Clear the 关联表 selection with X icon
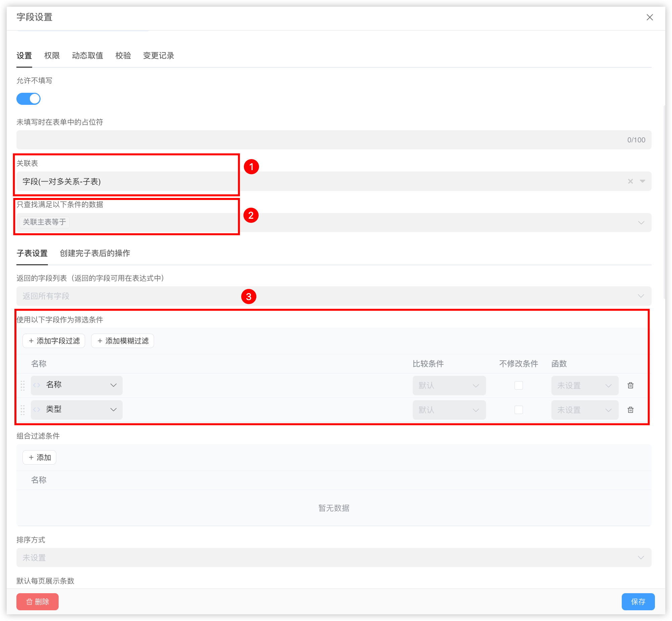 pos(630,182)
